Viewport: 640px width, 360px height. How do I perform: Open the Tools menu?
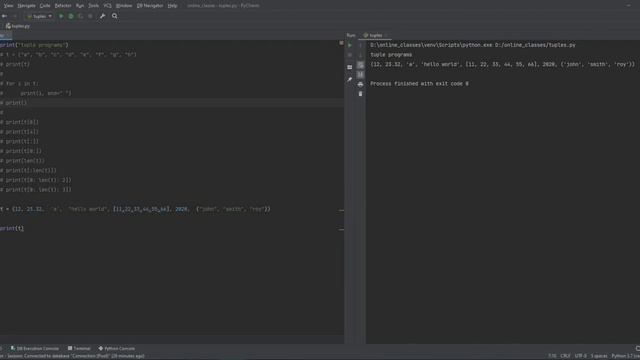94,6
